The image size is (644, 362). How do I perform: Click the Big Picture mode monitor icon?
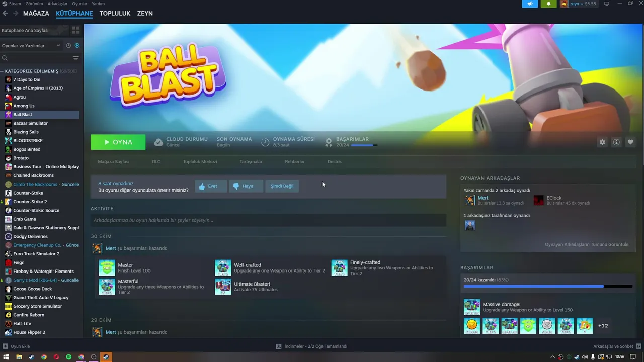click(x=607, y=4)
